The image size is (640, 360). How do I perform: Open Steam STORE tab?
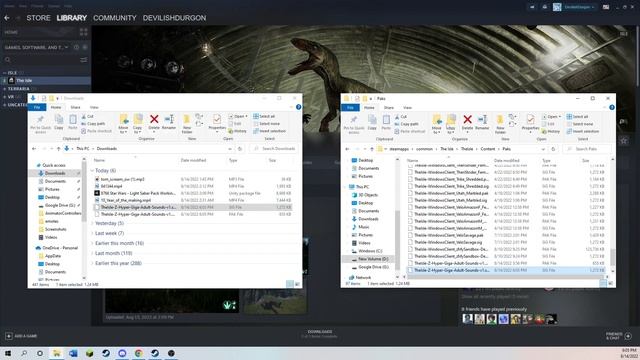coord(38,18)
